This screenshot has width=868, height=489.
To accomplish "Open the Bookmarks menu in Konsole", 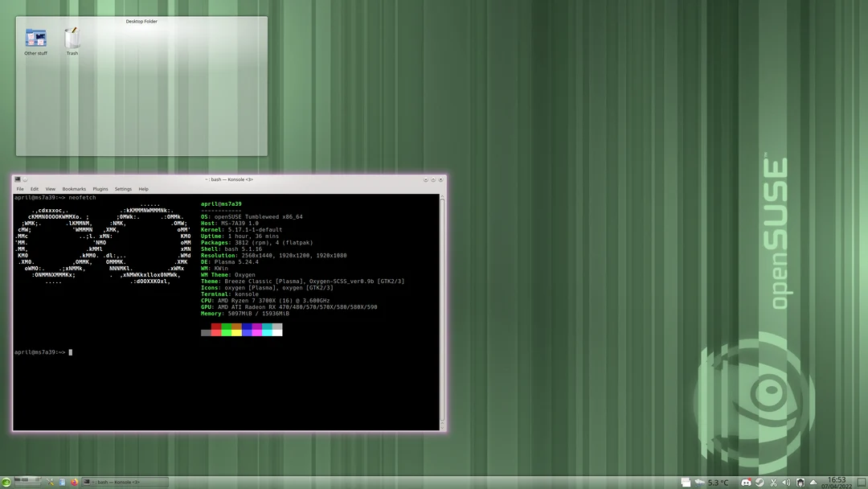I will (x=74, y=188).
